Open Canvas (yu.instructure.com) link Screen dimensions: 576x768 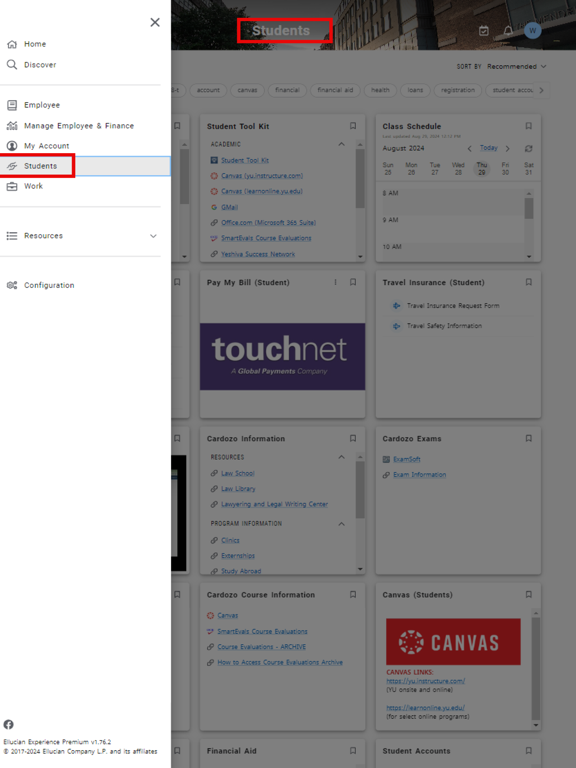[262, 176]
